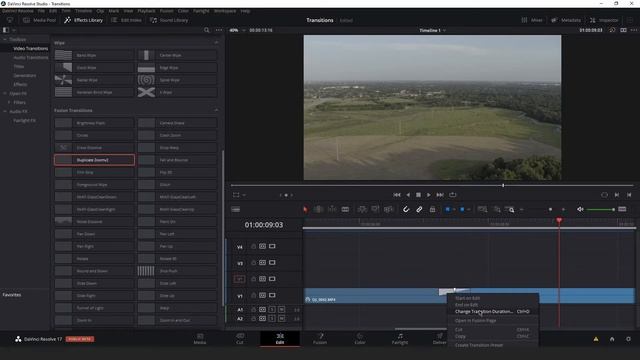Collapse the Fusion Transitions section
640x360 pixels.
[x=216, y=110]
